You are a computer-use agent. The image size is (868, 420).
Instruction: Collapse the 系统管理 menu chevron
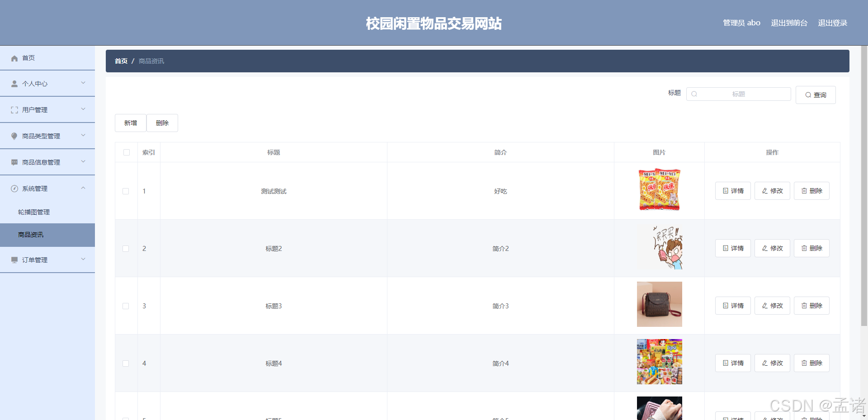83,188
